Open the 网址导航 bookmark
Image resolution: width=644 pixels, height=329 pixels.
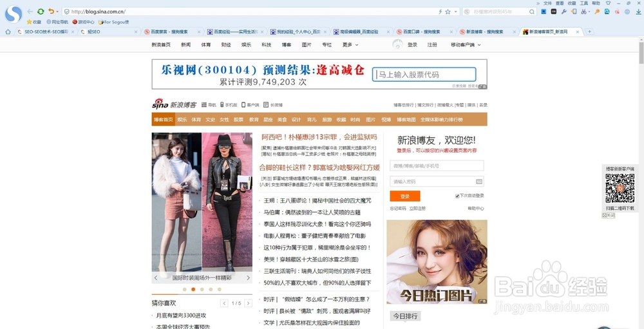pos(57,22)
